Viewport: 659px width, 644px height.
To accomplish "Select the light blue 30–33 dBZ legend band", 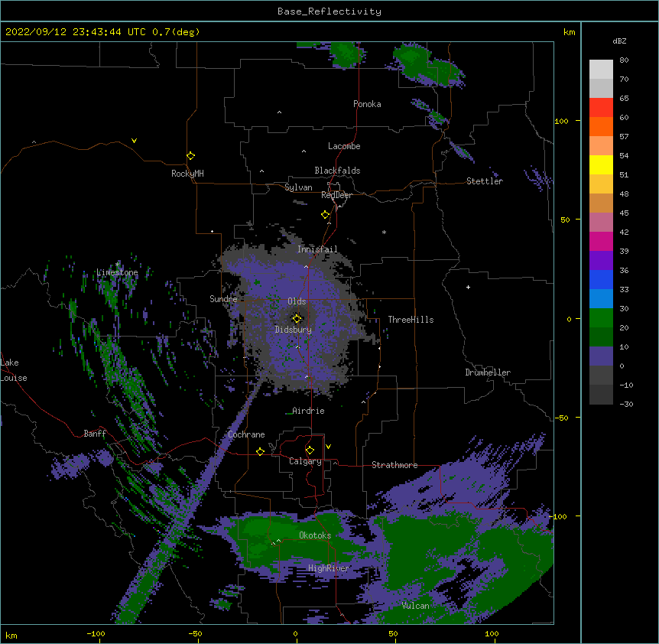I will click(601, 298).
